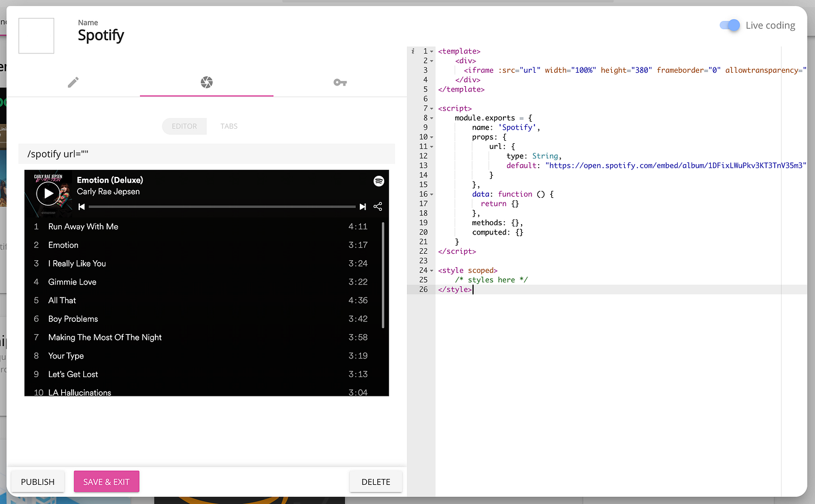Click the PUBLISH button

(x=38, y=482)
